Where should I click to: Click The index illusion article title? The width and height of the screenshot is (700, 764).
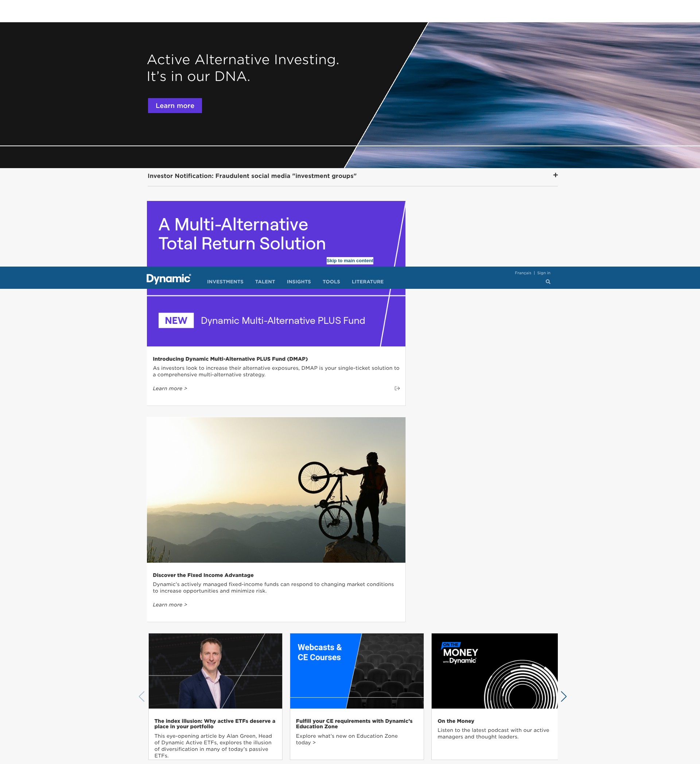[x=215, y=724]
